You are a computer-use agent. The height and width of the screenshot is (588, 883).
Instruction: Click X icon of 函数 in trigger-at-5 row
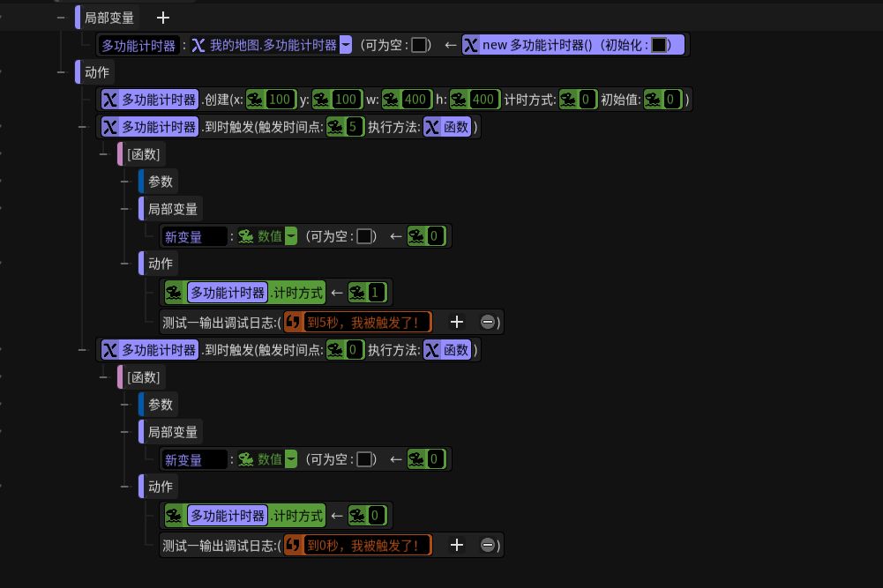coord(432,127)
